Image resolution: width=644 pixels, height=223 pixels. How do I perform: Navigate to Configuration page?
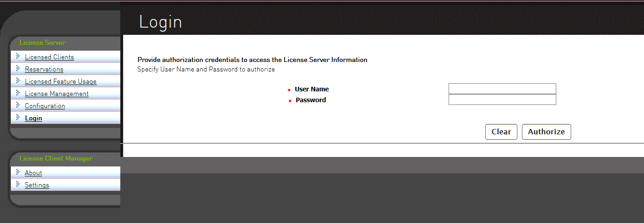45,106
